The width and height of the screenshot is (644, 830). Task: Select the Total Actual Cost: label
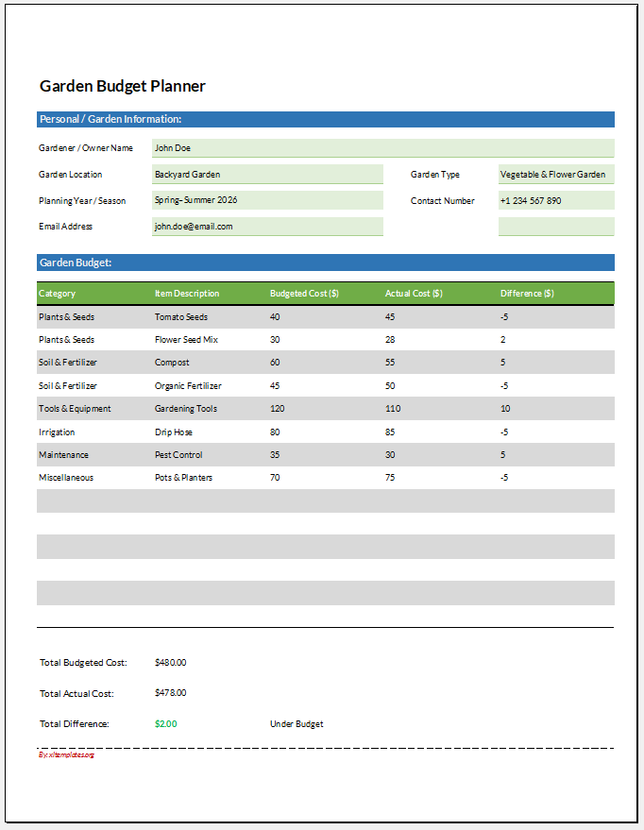(x=76, y=693)
